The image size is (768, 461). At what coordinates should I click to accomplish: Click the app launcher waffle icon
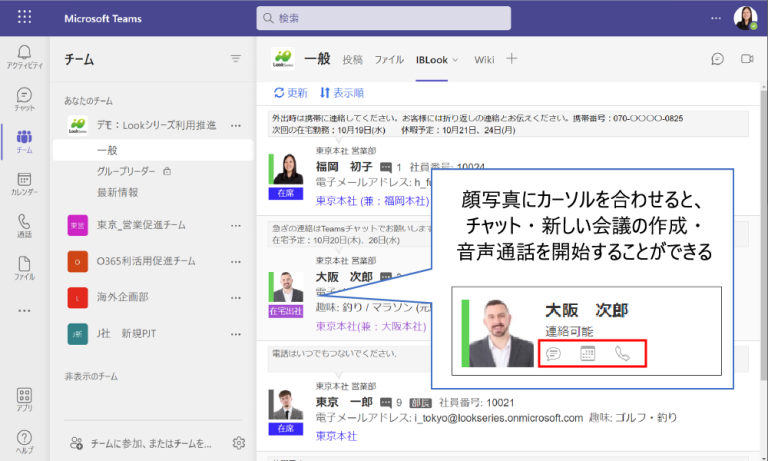pos(25,18)
